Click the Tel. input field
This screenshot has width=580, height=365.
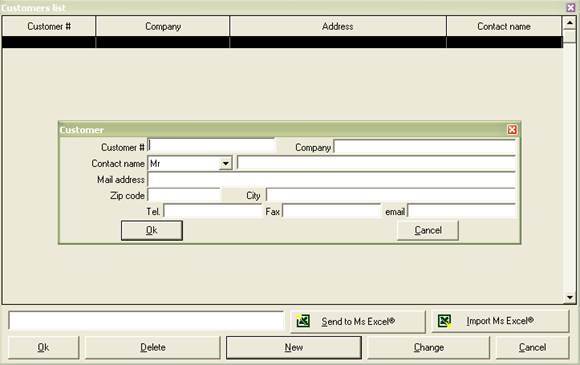(213, 211)
